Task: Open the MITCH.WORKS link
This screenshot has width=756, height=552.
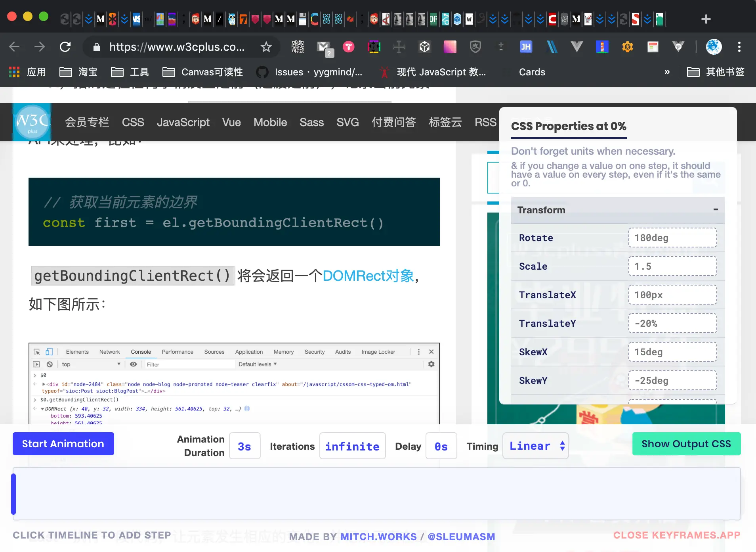Action: click(x=378, y=537)
